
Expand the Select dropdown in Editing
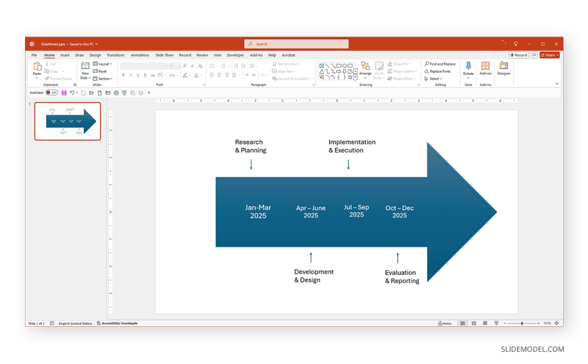pyautogui.click(x=433, y=79)
